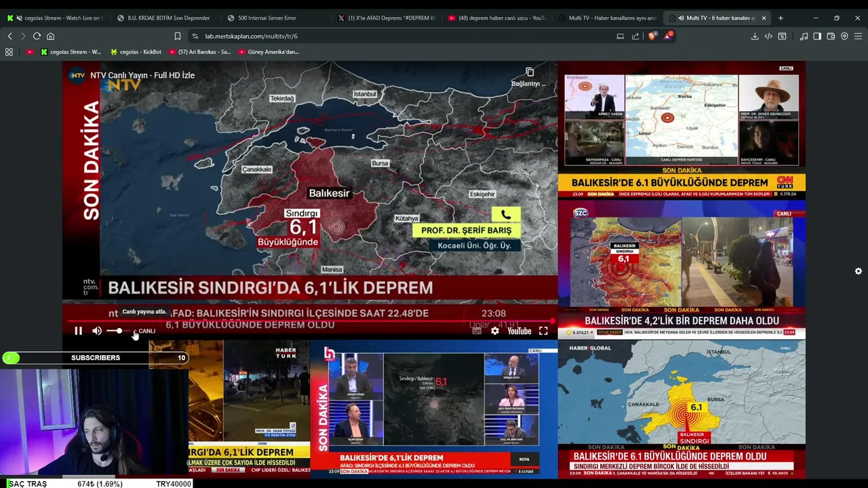Open cegolas - KickBot bookmark

point(136,52)
